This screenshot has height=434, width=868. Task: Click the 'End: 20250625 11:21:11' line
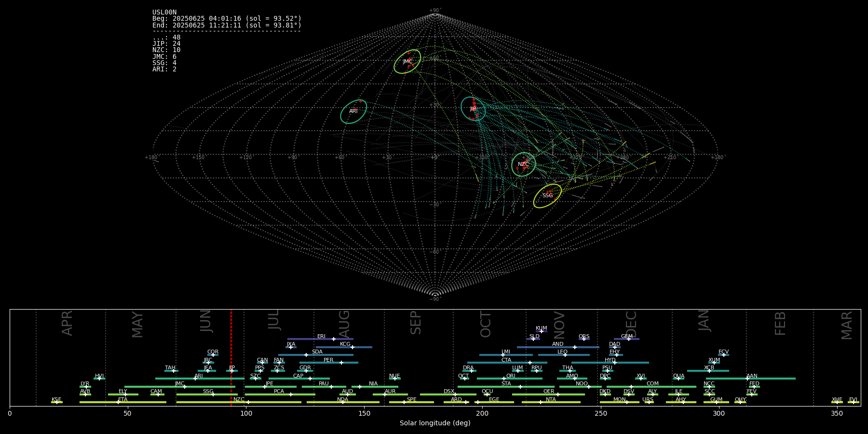227,25
